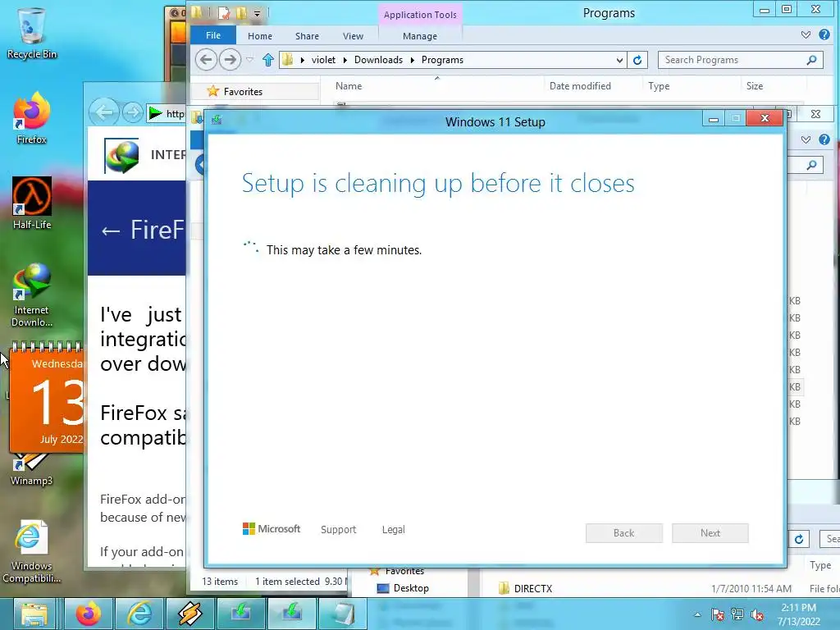
Task: Open Windows Compatibility desktop icon
Action: [32, 552]
